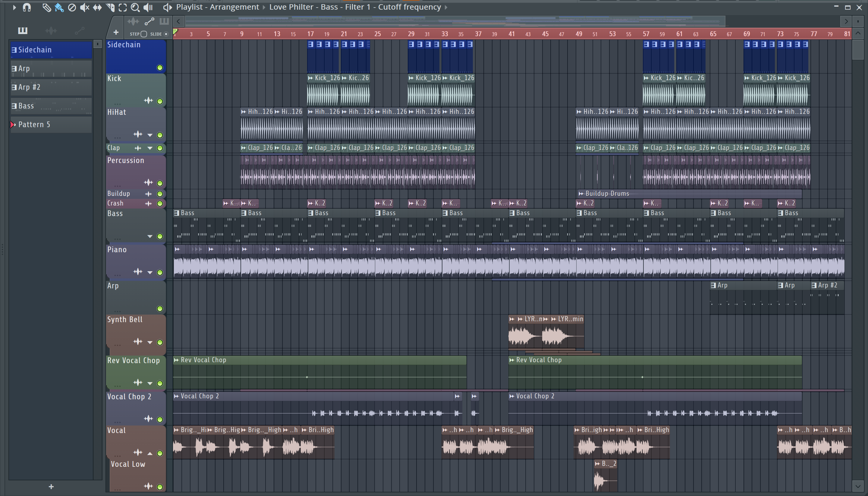Select Pattern 5 in picker
Screen dimensions: 868x496
(51, 125)
